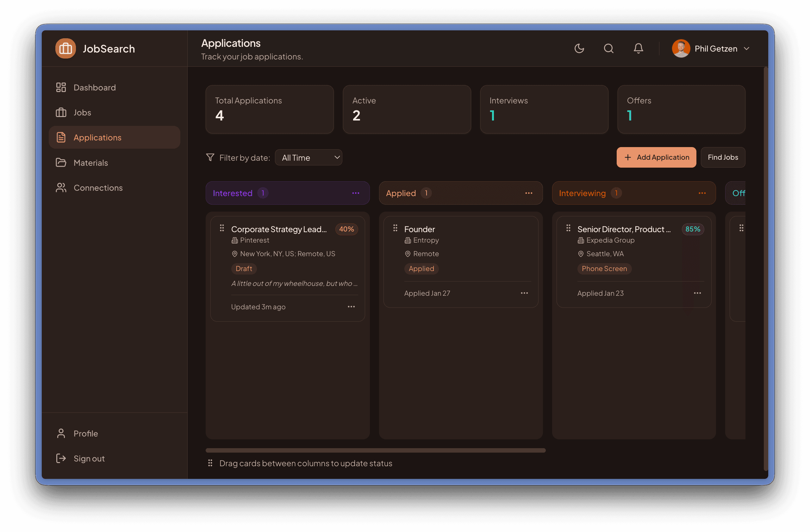Open the Dashboard section in the sidebar
Viewport: 810px width, 532px height.
coord(94,87)
